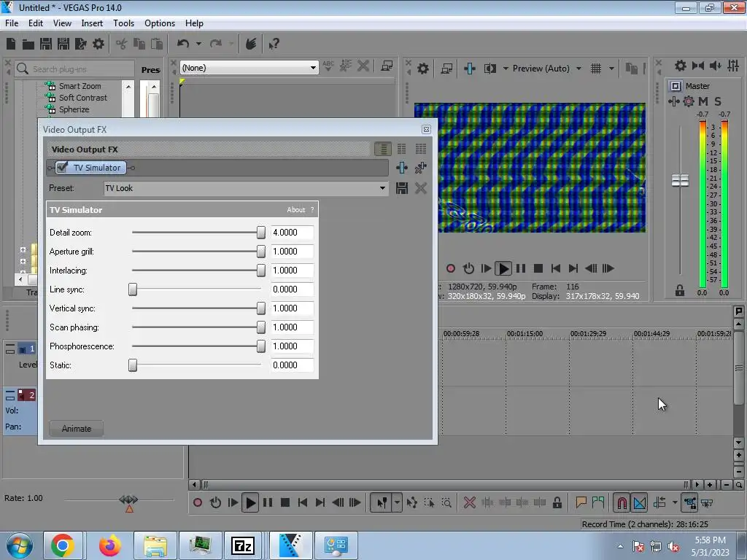This screenshot has width=747, height=560.
Task: Open 7-Zip from the taskbar
Action: click(x=242, y=545)
